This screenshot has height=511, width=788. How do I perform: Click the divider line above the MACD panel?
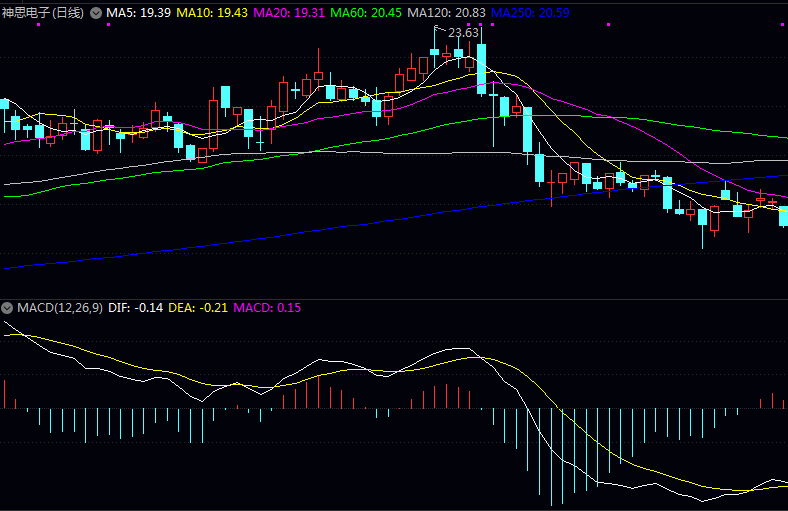pyautogui.click(x=394, y=298)
